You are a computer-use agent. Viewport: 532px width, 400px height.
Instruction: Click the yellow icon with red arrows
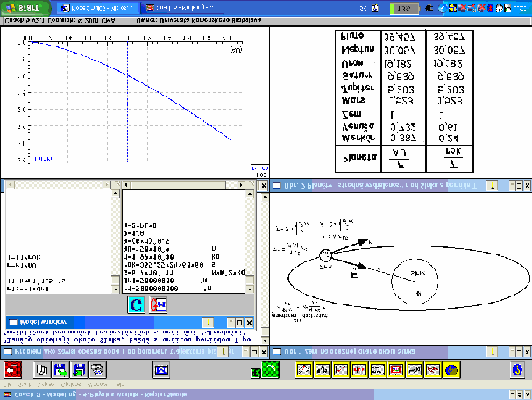[359, 370]
